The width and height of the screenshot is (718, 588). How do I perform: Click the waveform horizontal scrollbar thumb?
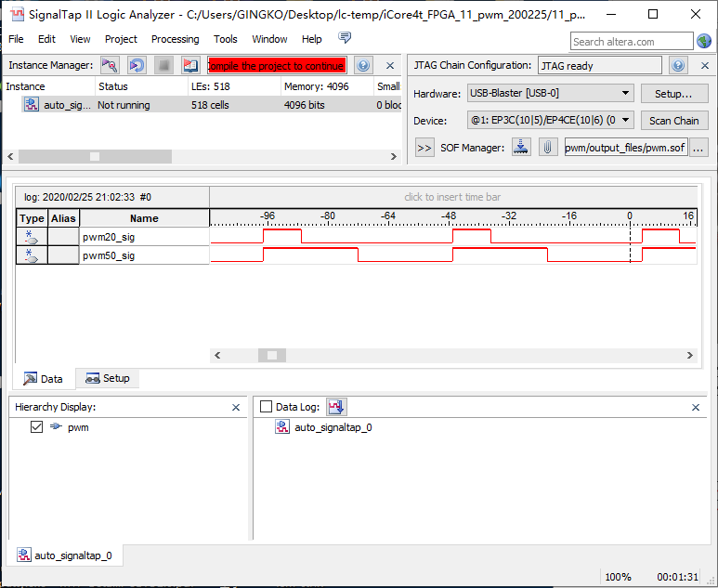click(x=271, y=355)
